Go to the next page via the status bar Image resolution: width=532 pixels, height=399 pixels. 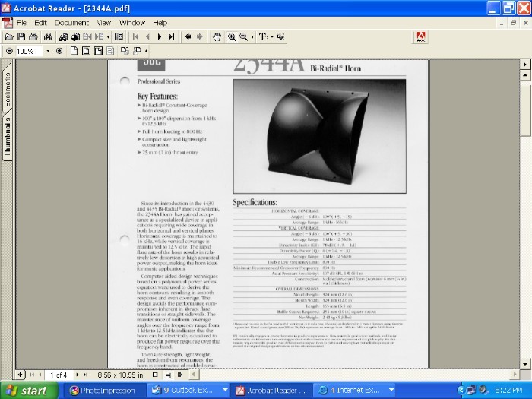[x=78, y=375]
